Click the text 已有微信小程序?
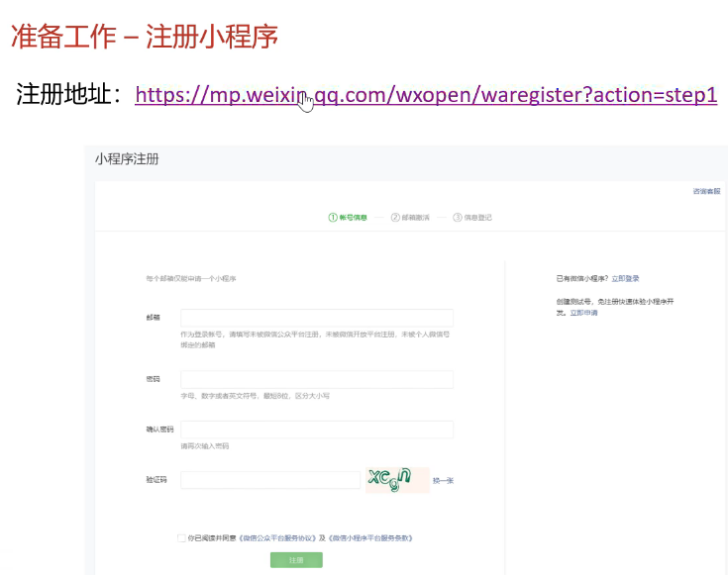 coord(582,278)
